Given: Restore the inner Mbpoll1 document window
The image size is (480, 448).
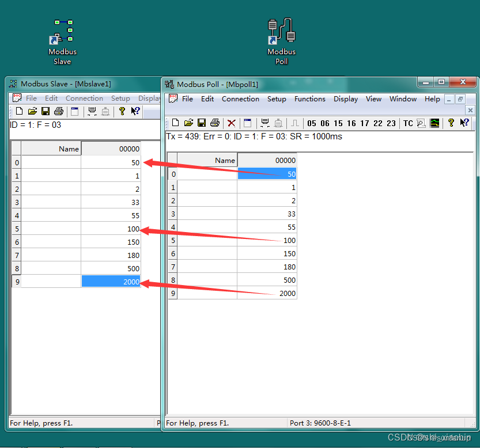Looking at the screenshot, I should pyautogui.click(x=460, y=99).
